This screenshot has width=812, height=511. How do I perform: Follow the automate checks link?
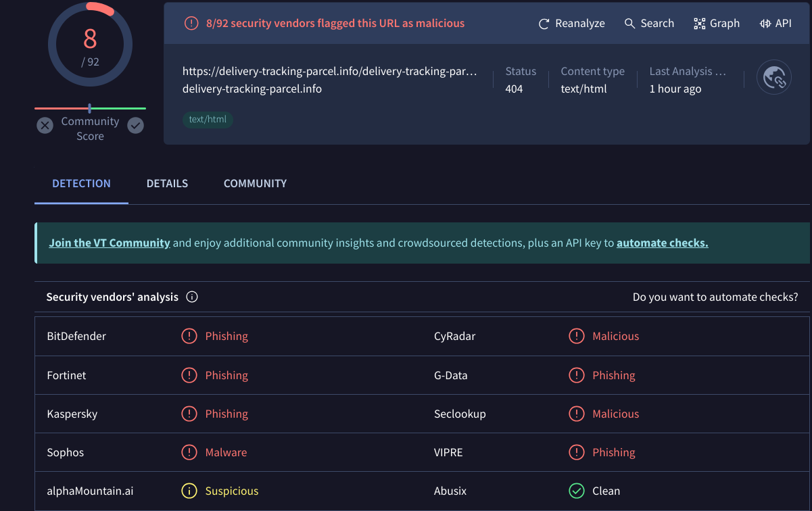tap(662, 243)
